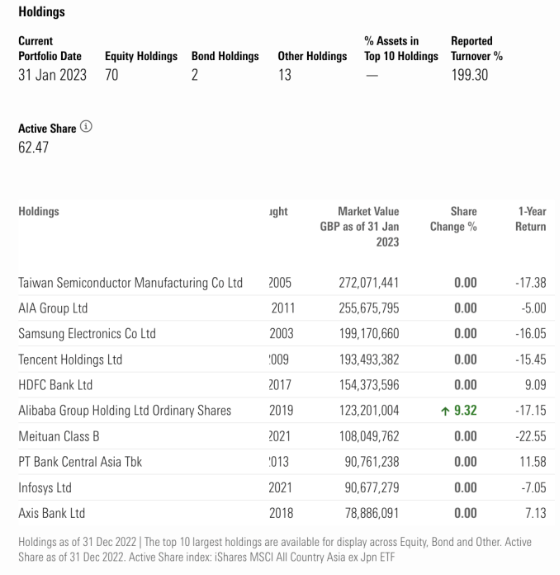Open Axis Bank Ltd holding
This screenshot has height=575, width=560.
coord(52,513)
